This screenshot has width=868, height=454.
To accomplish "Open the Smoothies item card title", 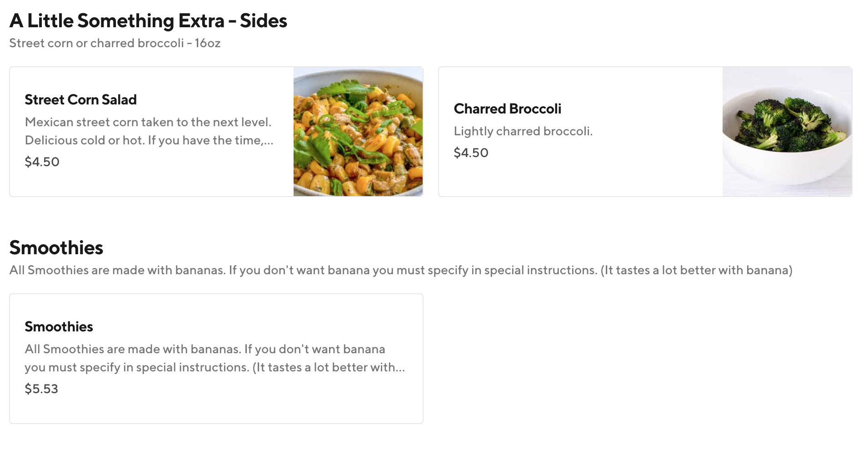I will coord(59,326).
